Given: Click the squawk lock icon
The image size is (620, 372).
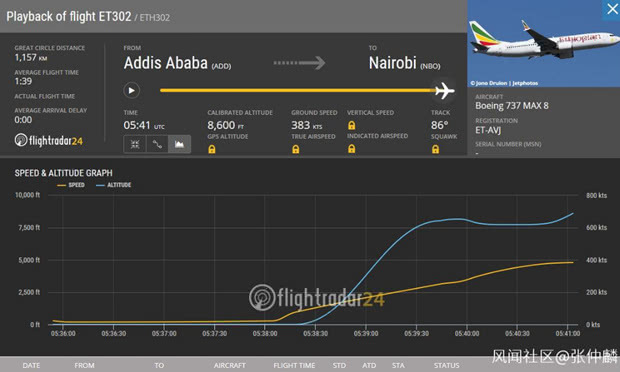Looking at the screenshot, I should tap(435, 149).
